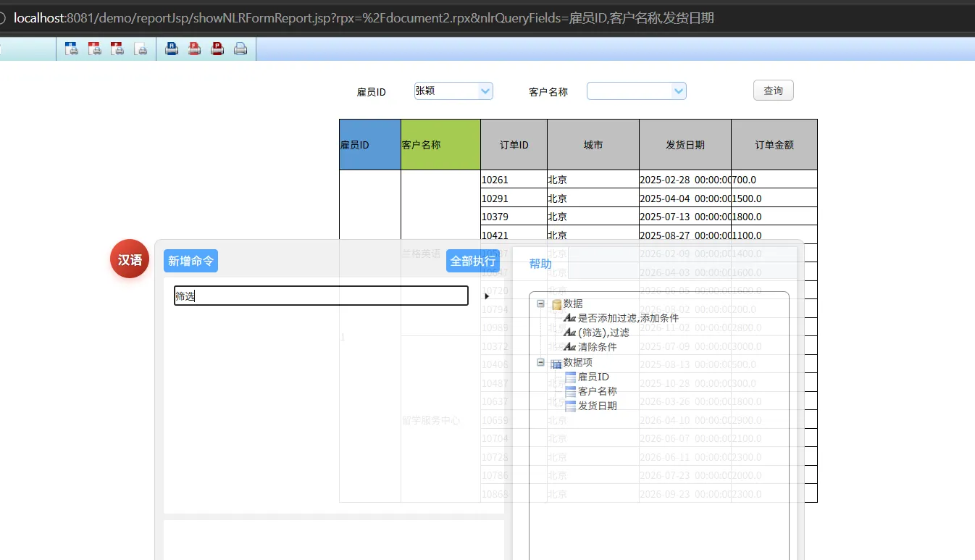
Task: Switch to the 帮助 tab
Action: click(540, 264)
